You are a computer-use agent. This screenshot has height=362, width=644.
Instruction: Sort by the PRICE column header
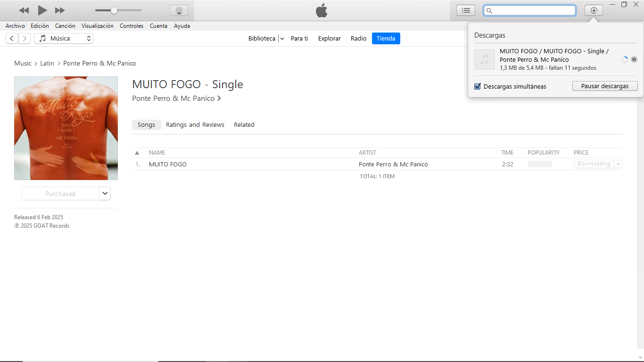click(581, 153)
